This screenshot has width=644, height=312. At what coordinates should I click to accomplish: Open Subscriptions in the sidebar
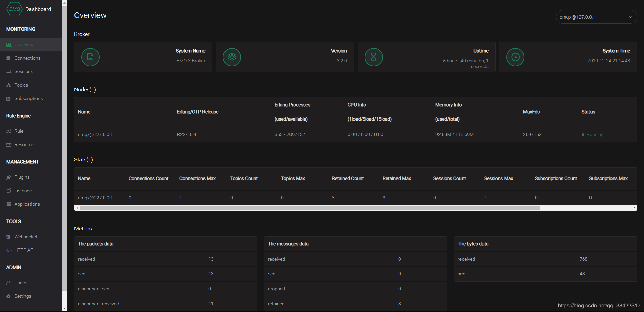(31, 98)
